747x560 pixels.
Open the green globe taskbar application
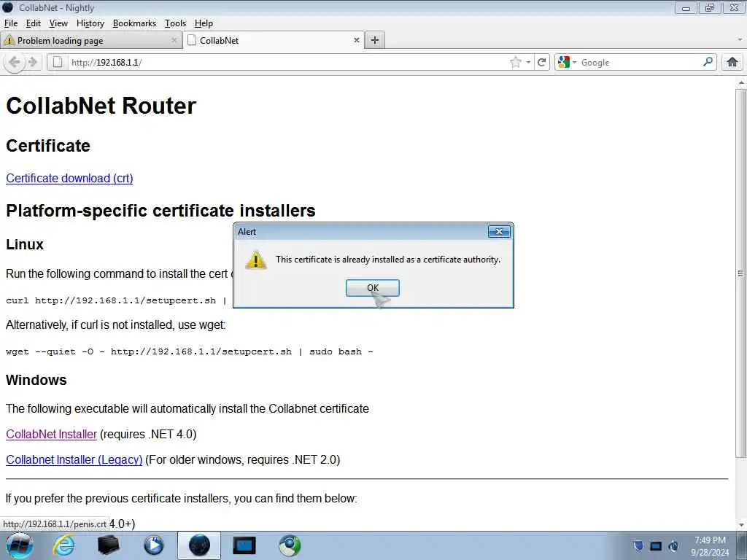(289, 545)
